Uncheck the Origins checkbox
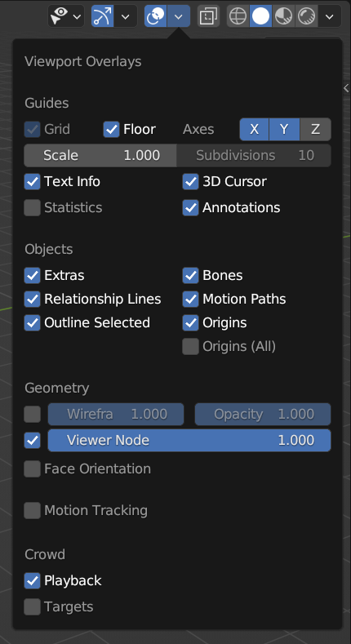This screenshot has height=644, width=351. pos(190,323)
